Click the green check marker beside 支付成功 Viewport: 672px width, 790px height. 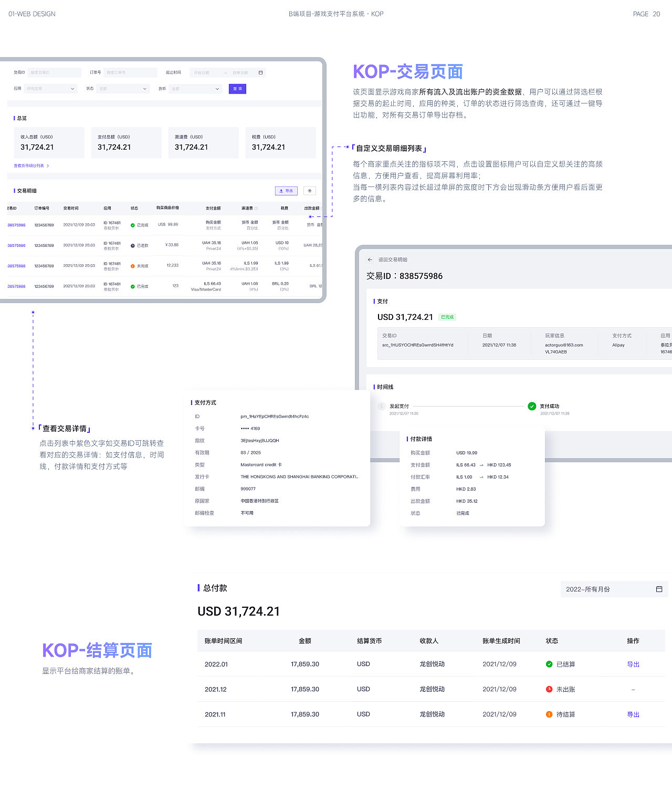pos(532,406)
